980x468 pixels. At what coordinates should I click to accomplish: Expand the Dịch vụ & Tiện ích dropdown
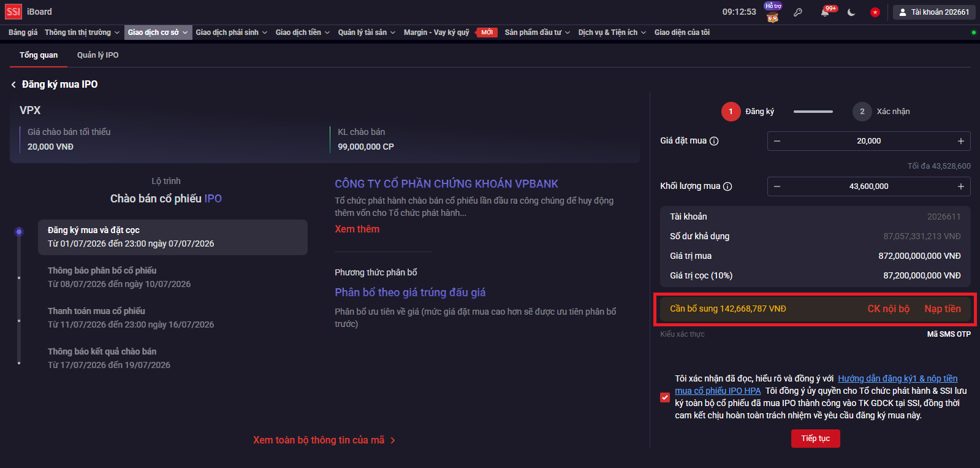pyautogui.click(x=612, y=33)
